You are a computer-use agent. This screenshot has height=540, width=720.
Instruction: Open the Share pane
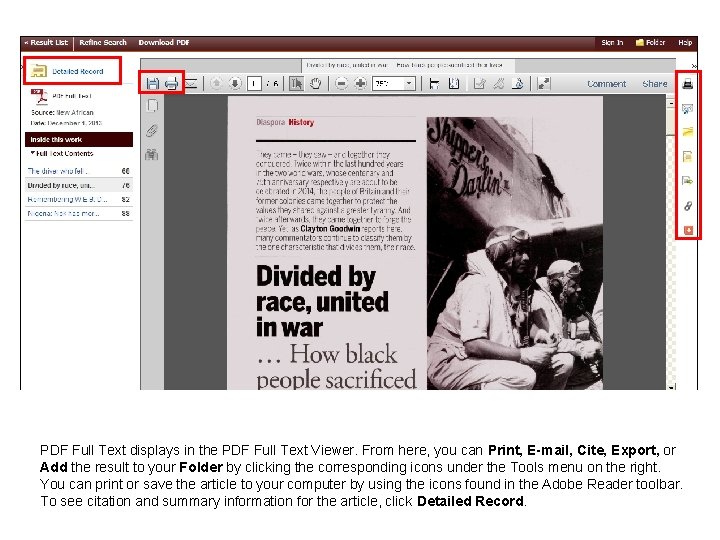coord(654,84)
